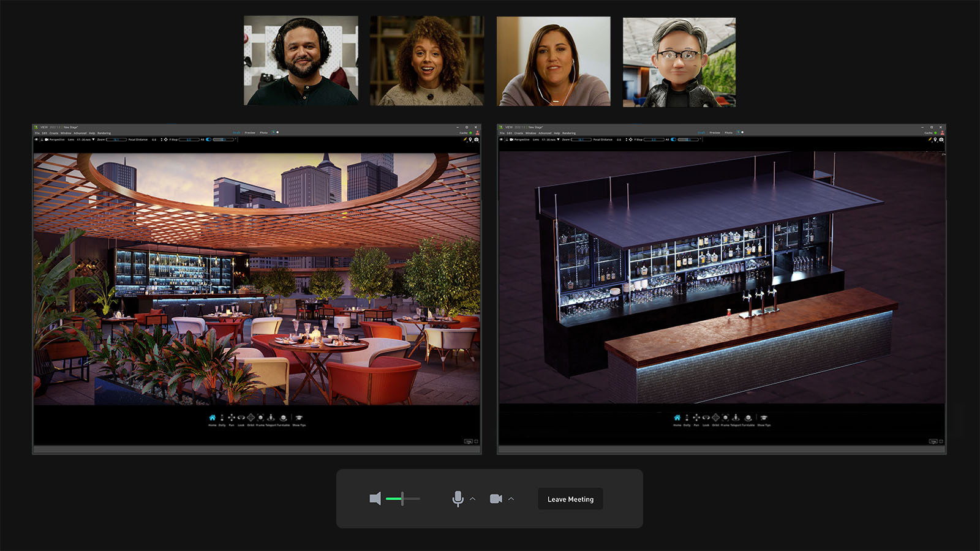Enable the Turntable tool in the right viewport
980x551 pixels.
click(x=748, y=418)
